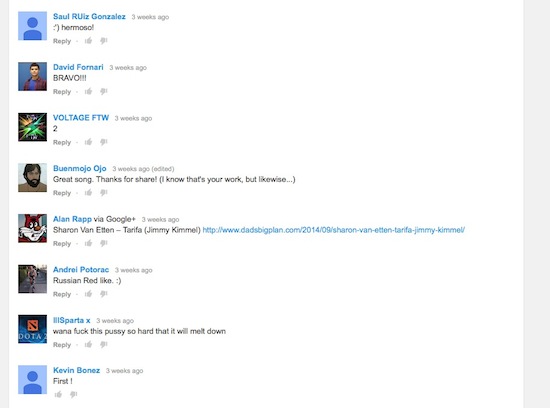Image resolution: width=550 pixels, height=408 pixels.
Task: Reply to Buenmojo Ojo's comment
Action: click(62, 193)
